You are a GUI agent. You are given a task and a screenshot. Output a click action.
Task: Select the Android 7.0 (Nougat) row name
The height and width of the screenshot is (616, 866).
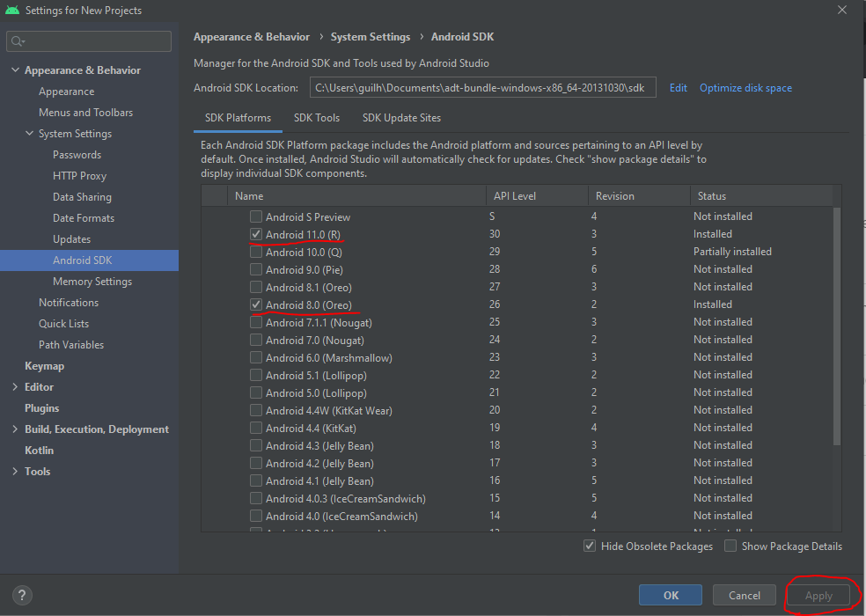[x=315, y=340]
